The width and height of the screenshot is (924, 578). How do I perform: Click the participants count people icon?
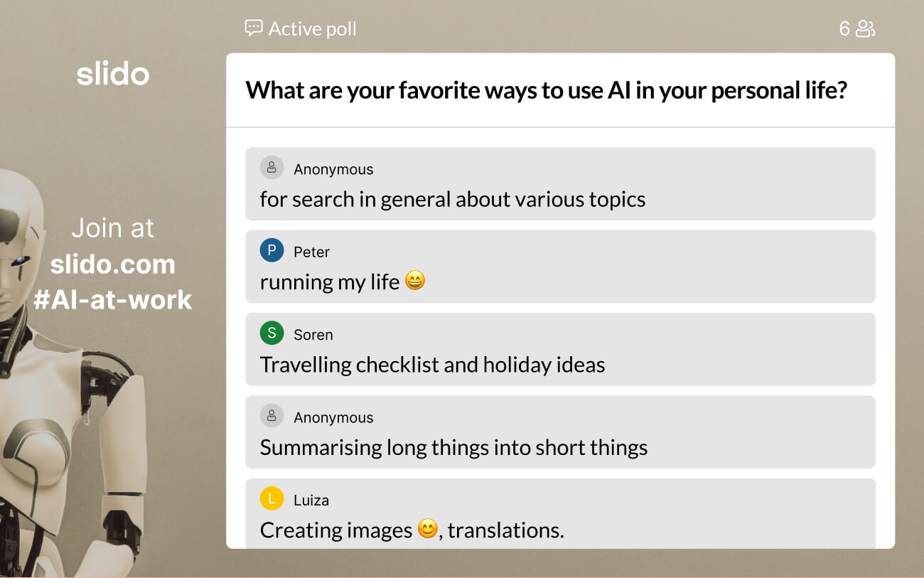pos(865,29)
